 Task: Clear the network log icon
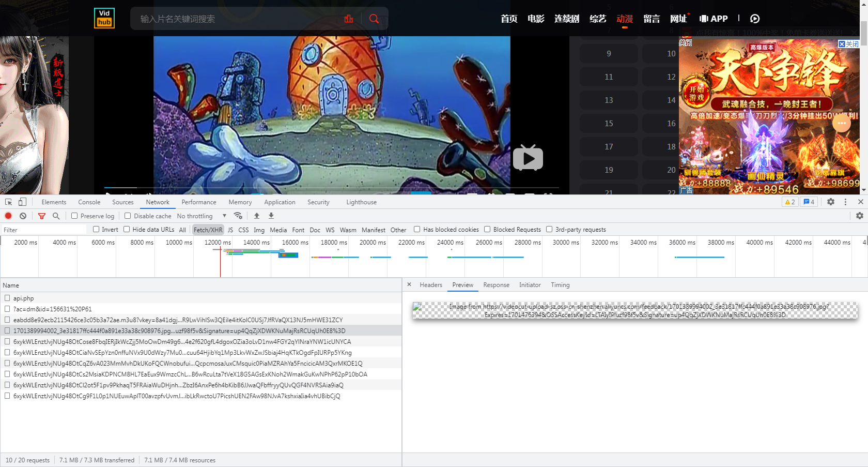pos(23,216)
